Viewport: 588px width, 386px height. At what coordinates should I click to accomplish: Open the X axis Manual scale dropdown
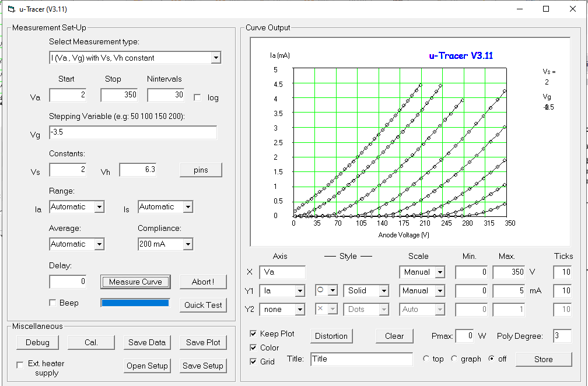tap(440, 272)
